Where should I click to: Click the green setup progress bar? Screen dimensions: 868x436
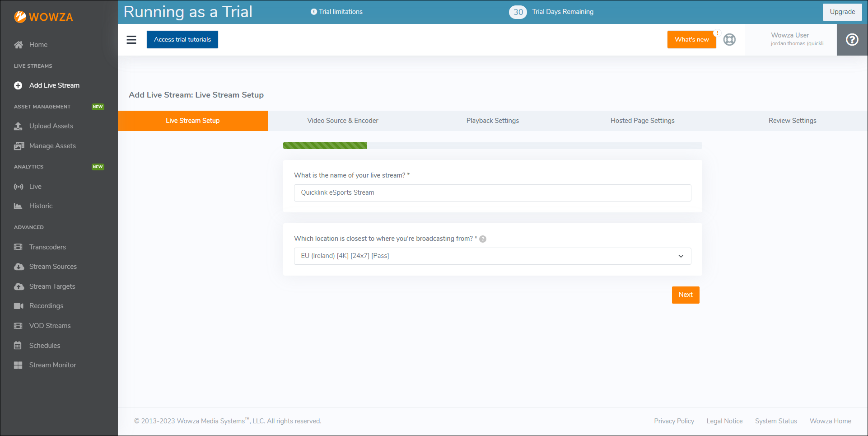(325, 145)
